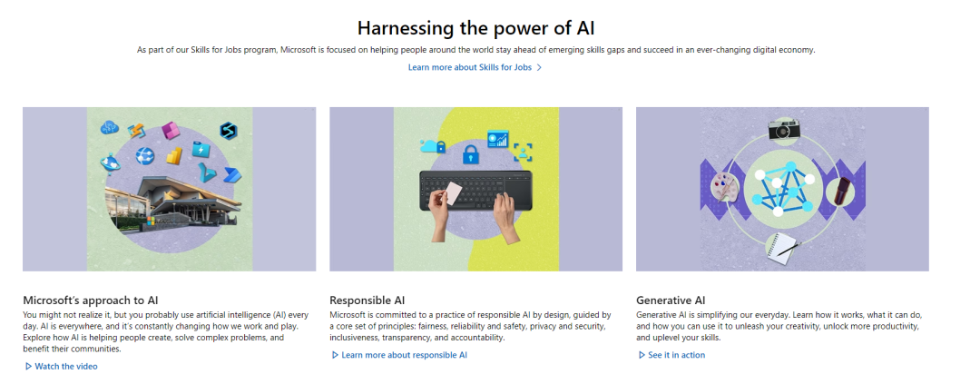
Task: Open the Watch the video link
Action: (x=65, y=367)
